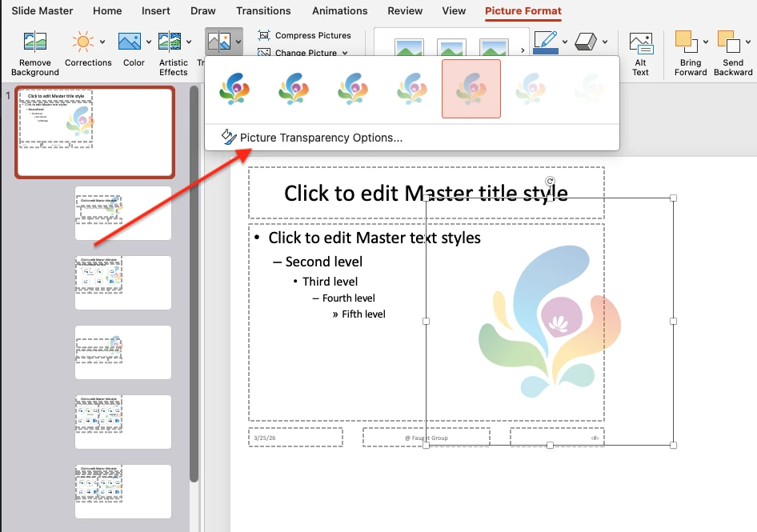Open the Alt Text pane
This screenshot has height=532, width=757.
coord(640,44)
